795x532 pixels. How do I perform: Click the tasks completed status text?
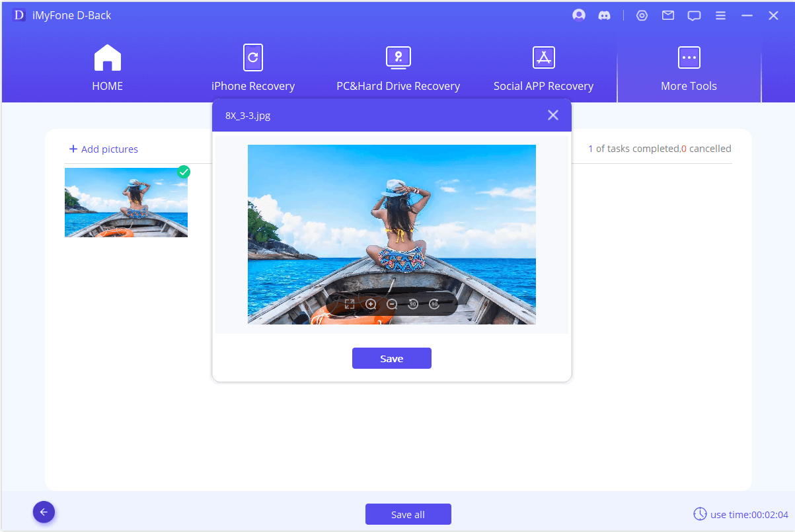pos(660,149)
